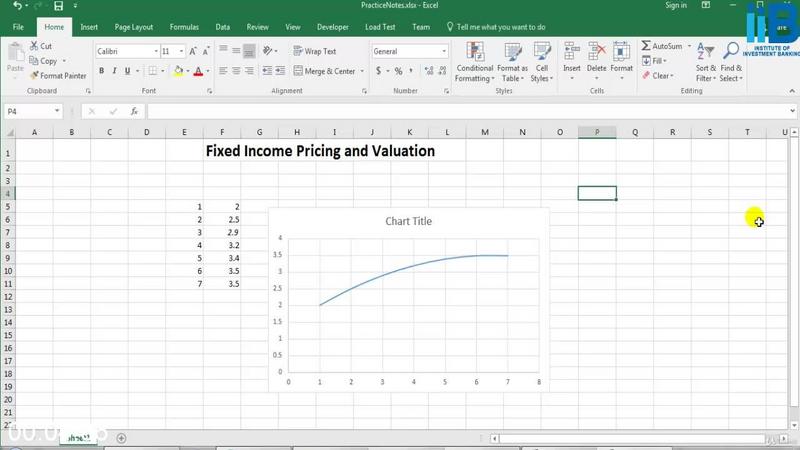Increase indent
This screenshot has height=450, width=800.
coord(280,71)
